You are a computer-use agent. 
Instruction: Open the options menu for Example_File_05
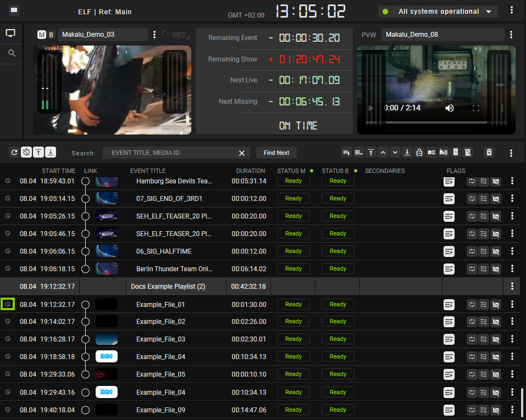click(512, 374)
